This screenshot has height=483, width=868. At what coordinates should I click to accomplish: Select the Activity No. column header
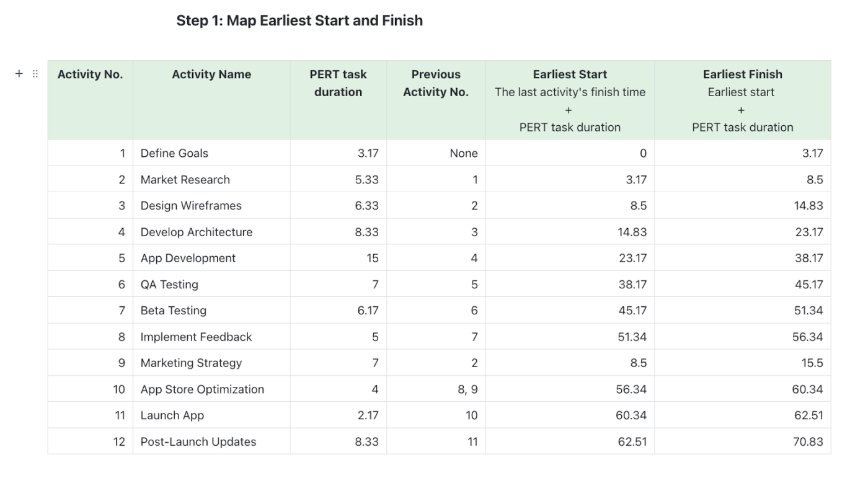(91, 100)
